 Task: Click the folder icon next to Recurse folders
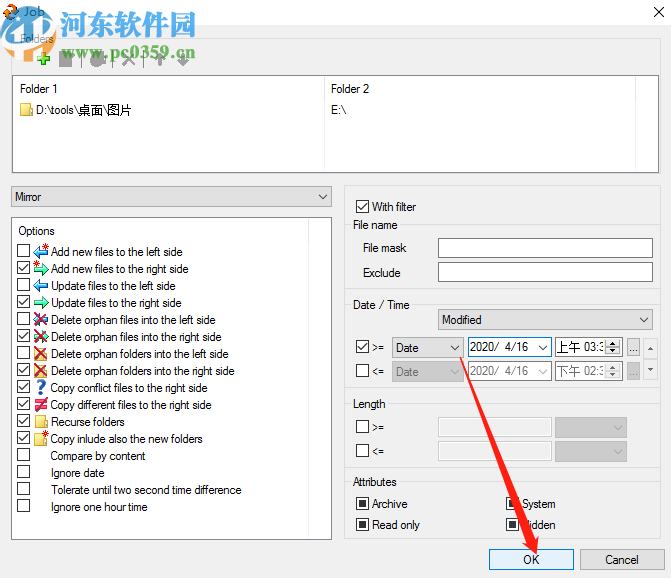(x=41, y=422)
